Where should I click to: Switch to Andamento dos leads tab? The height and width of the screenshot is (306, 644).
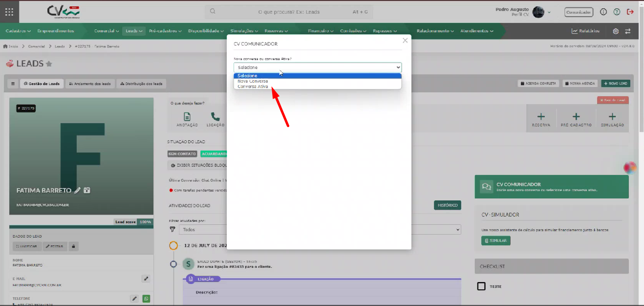(x=90, y=84)
